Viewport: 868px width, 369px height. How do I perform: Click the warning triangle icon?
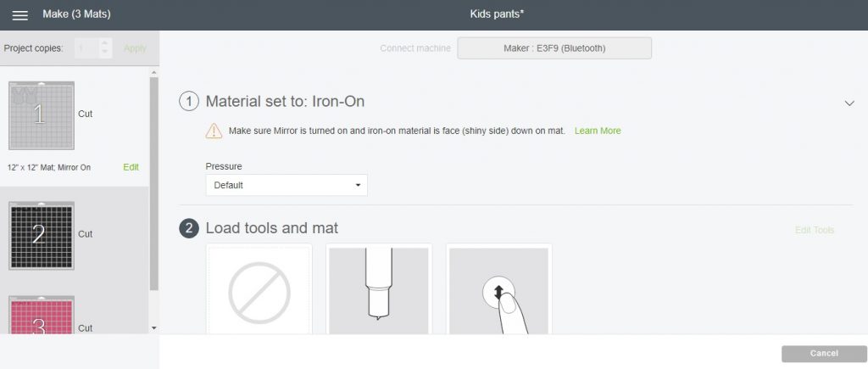pos(214,131)
